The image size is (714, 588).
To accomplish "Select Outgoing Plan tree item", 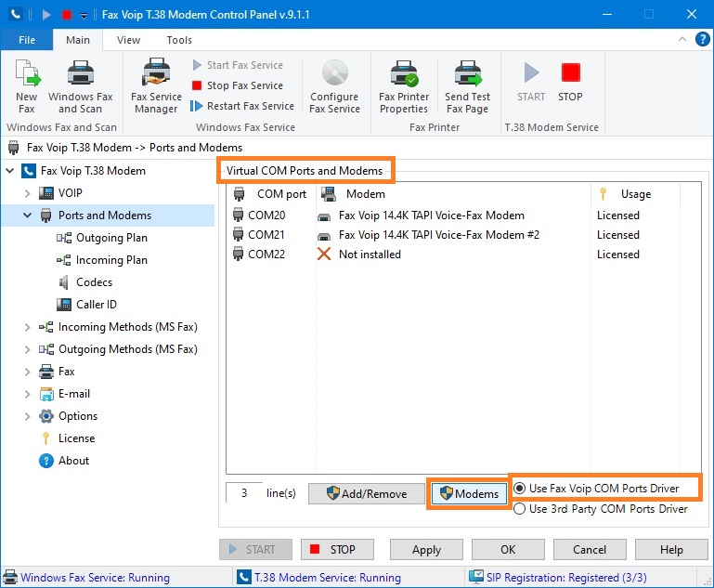I will 111,238.
